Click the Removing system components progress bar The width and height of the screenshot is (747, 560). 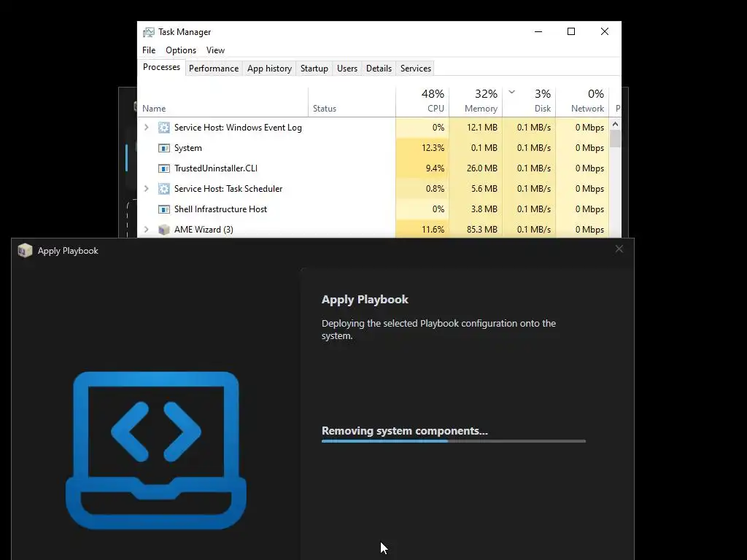click(x=454, y=441)
